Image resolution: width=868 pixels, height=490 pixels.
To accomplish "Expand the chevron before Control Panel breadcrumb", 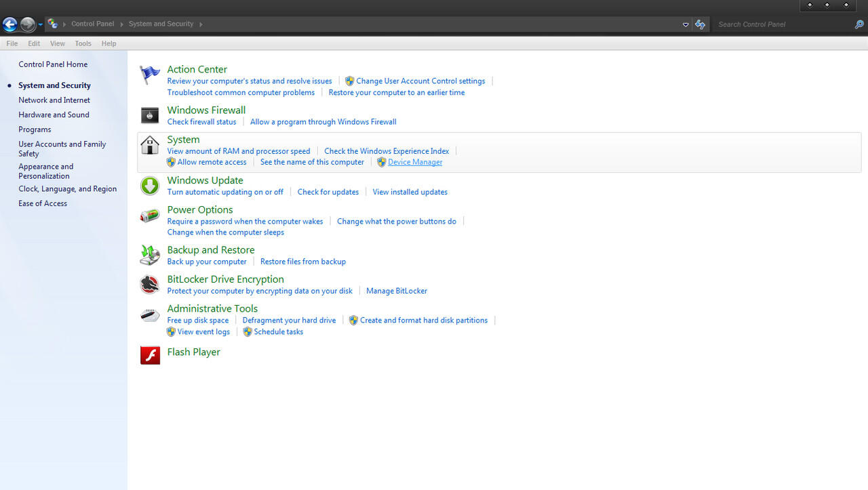I will 64,24.
